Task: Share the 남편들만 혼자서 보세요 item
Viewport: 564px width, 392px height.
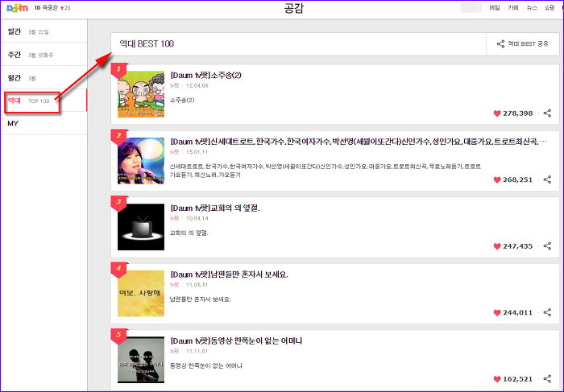Action: [547, 312]
